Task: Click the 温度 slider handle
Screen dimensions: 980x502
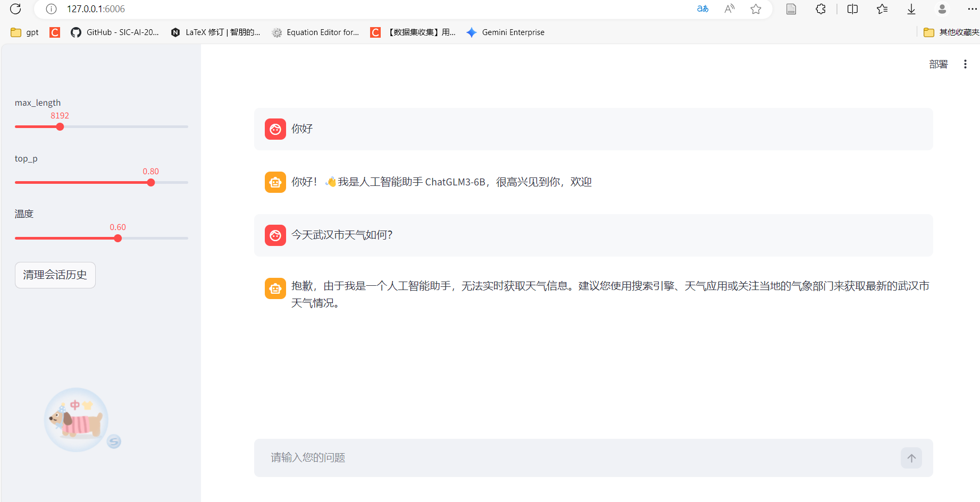Action: (117, 238)
